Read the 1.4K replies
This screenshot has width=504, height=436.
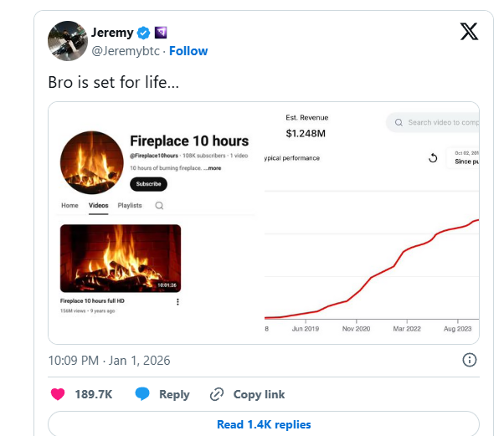(263, 424)
